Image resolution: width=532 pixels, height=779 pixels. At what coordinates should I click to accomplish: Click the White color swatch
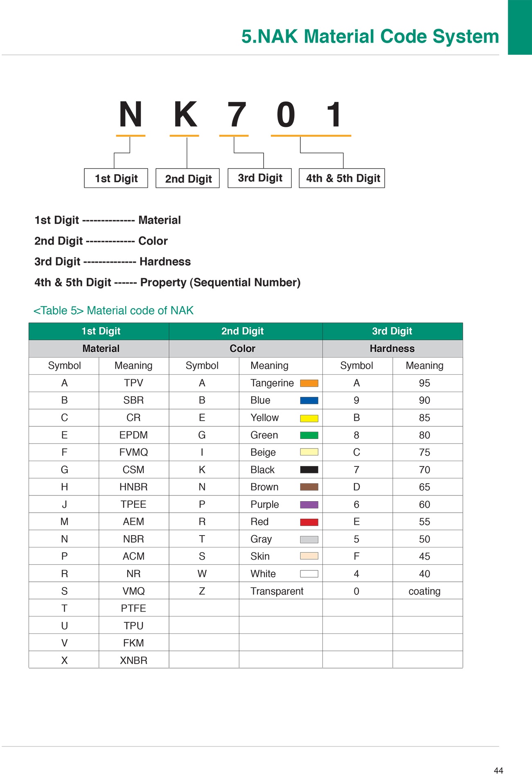(309, 574)
